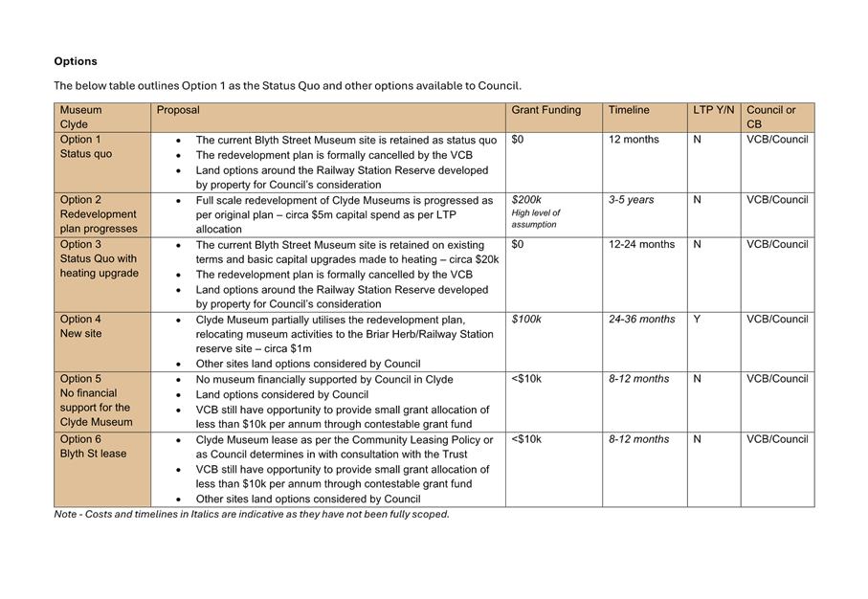Click the '24-36 months' timeline cell

641,320
